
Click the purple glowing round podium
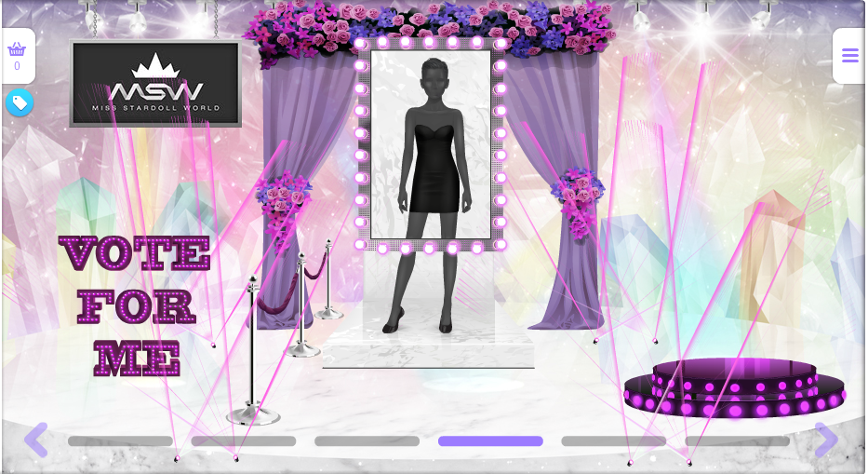click(x=735, y=388)
